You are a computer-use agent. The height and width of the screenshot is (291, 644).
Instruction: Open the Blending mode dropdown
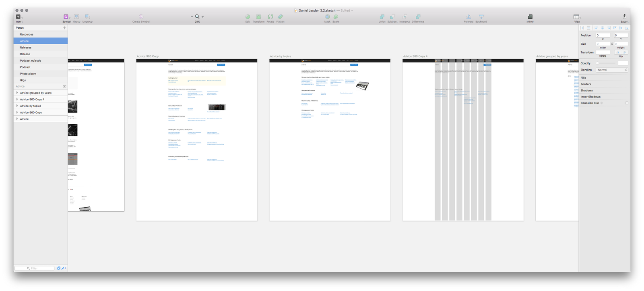[612, 70]
